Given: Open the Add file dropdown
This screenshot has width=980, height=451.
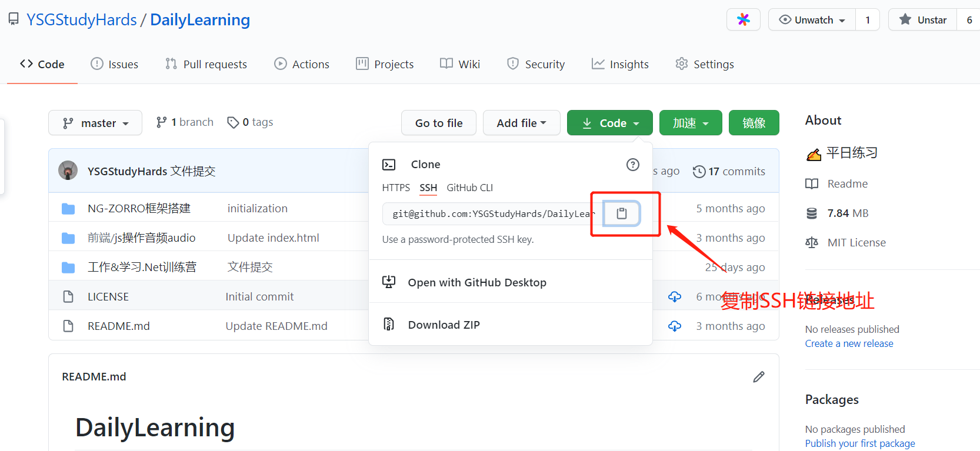Looking at the screenshot, I should (521, 123).
